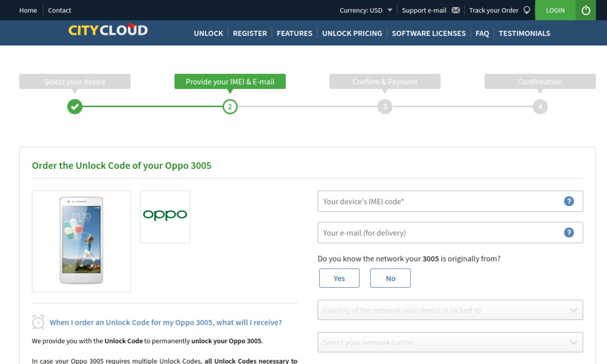This screenshot has height=364, width=607.
Task: Click the CityCloud logo
Action: click(x=108, y=30)
